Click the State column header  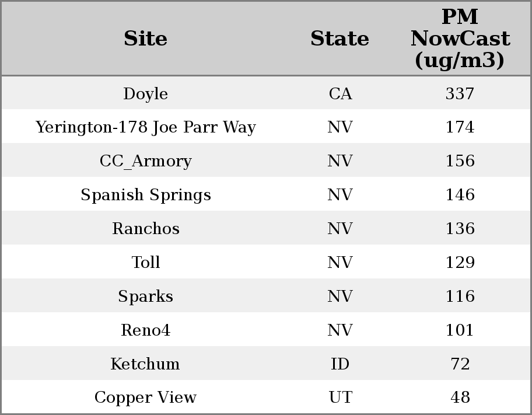339,39
